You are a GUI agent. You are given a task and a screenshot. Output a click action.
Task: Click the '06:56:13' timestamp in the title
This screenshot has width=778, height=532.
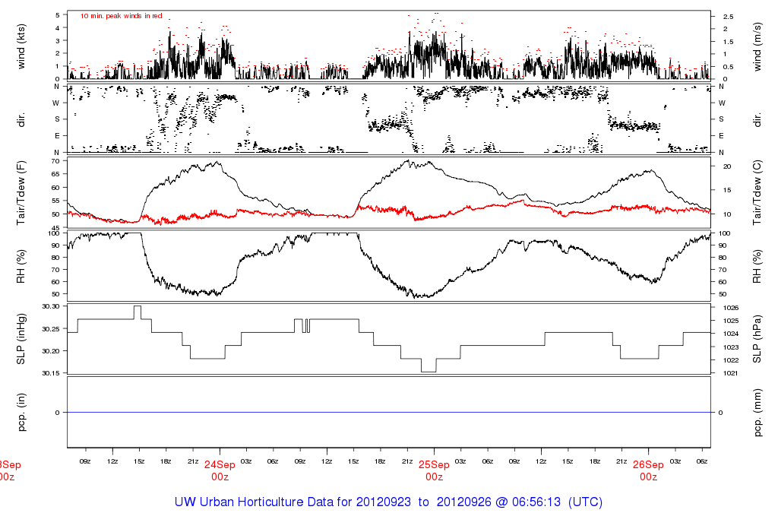coord(536,502)
